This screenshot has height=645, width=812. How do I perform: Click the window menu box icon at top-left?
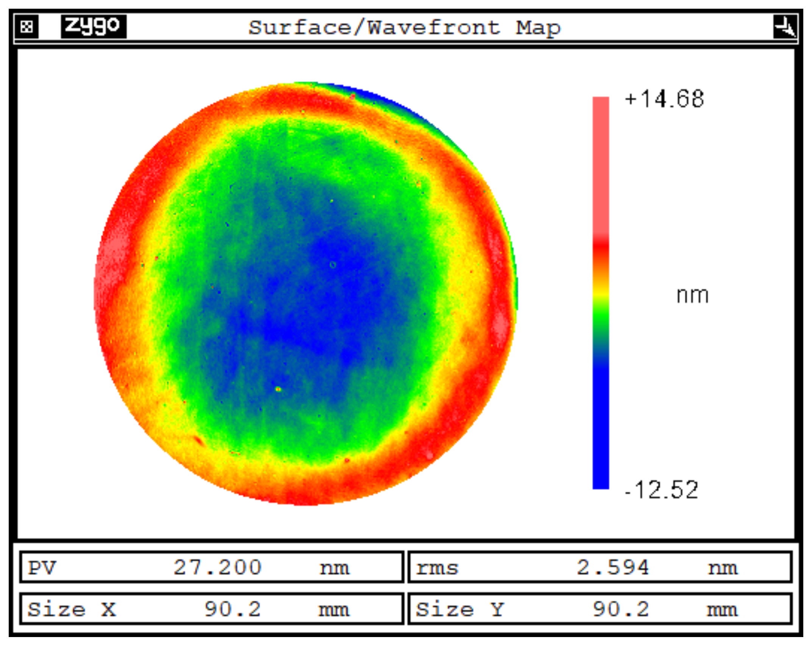[x=27, y=27]
